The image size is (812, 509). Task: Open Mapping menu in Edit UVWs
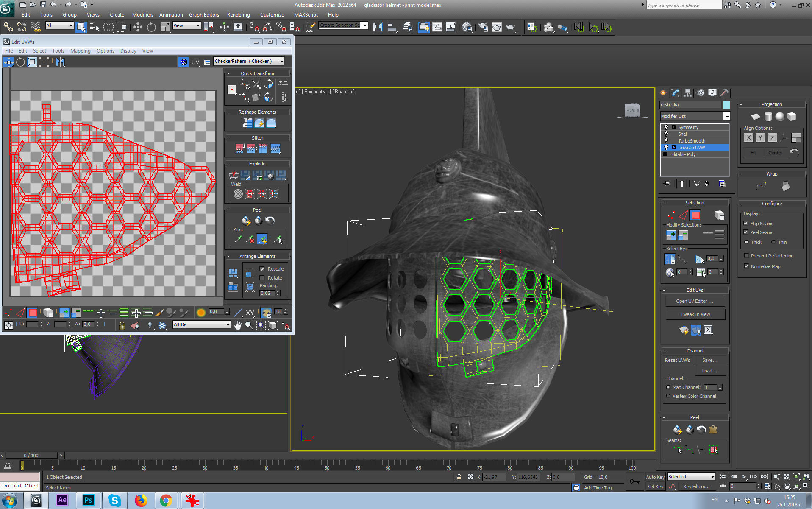[80, 51]
